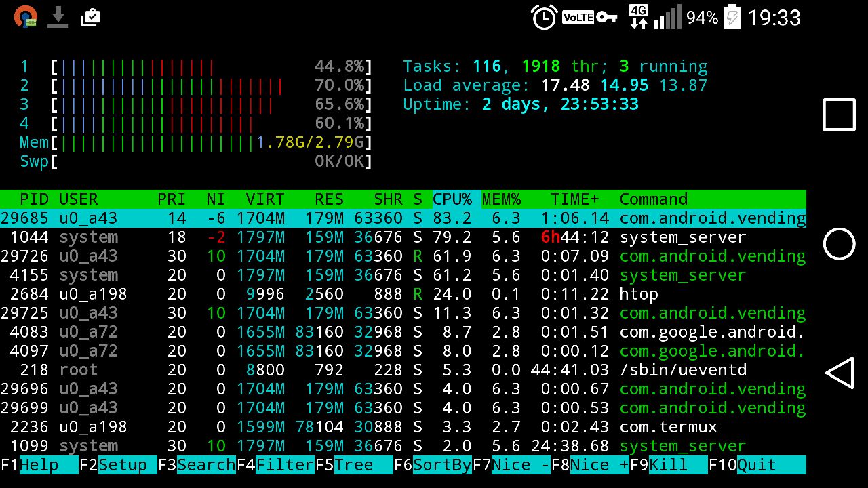Viewport: 868px width, 488px height.
Task: Sort by the USER column header
Action: [x=79, y=199]
